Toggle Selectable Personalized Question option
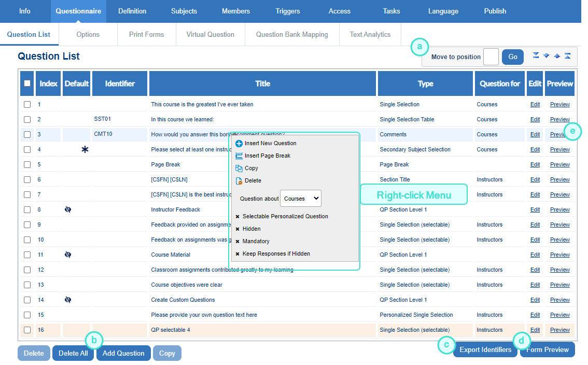 tap(282, 216)
